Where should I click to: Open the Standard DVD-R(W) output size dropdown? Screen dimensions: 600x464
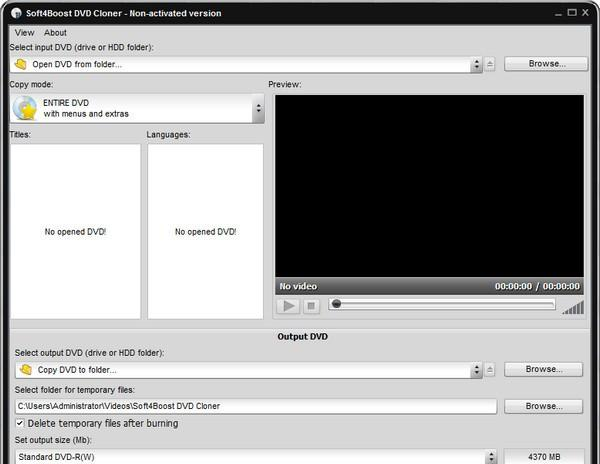click(x=490, y=457)
